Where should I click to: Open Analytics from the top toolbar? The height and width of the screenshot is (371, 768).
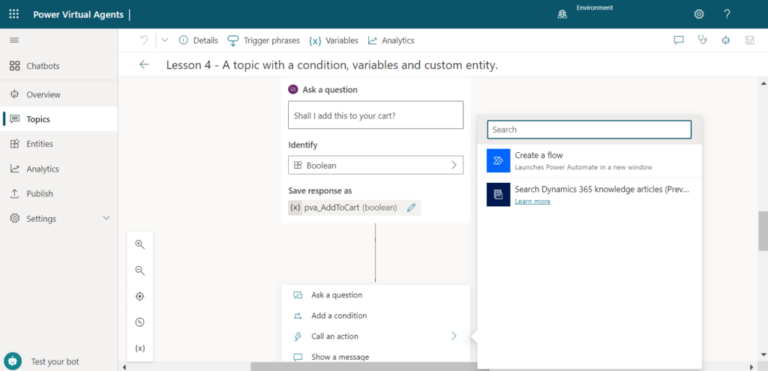tap(391, 41)
